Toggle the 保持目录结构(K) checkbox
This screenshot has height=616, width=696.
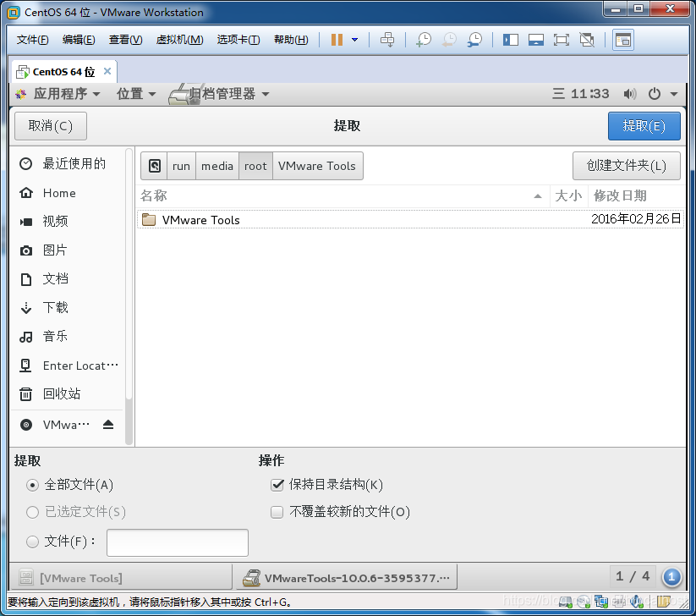point(277,485)
